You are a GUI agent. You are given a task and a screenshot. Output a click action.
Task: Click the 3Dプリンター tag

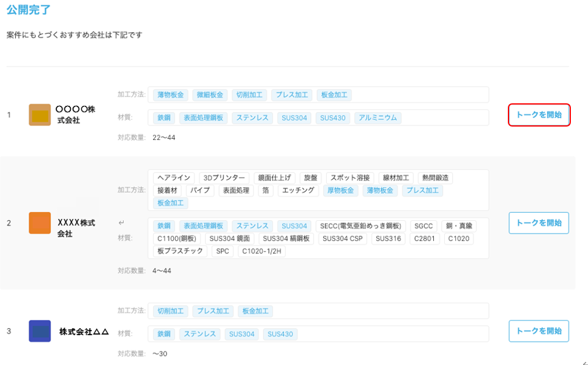225,178
